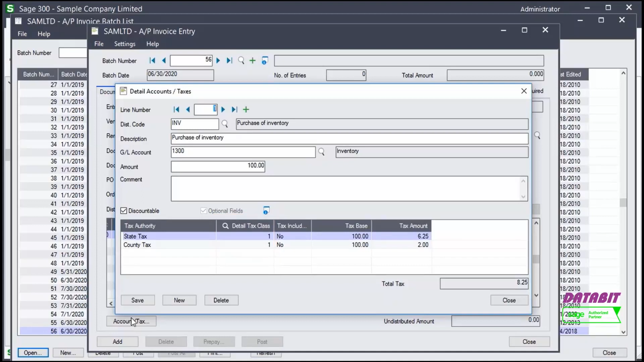Click the Detail Tax Class search icon
Image resolution: width=644 pixels, height=362 pixels.
[x=226, y=226]
